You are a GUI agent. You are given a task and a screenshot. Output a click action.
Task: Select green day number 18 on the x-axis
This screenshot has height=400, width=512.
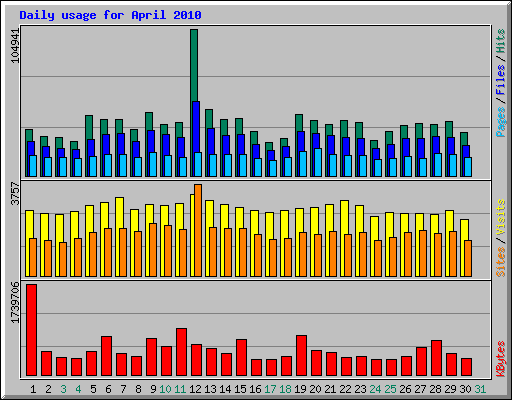(285, 389)
